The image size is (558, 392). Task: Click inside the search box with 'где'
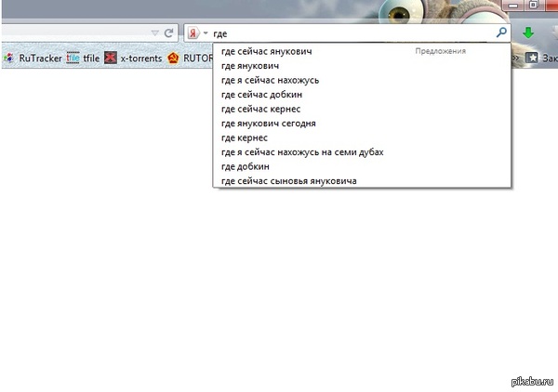[x=353, y=33]
